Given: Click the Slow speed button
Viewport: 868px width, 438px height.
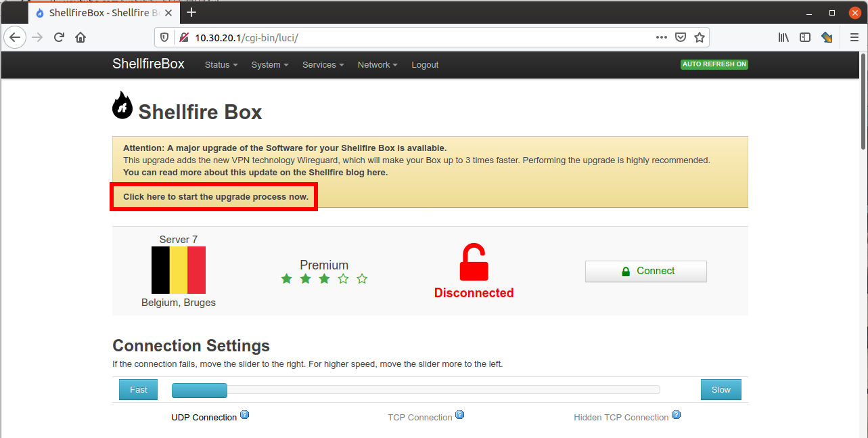Looking at the screenshot, I should click(721, 389).
